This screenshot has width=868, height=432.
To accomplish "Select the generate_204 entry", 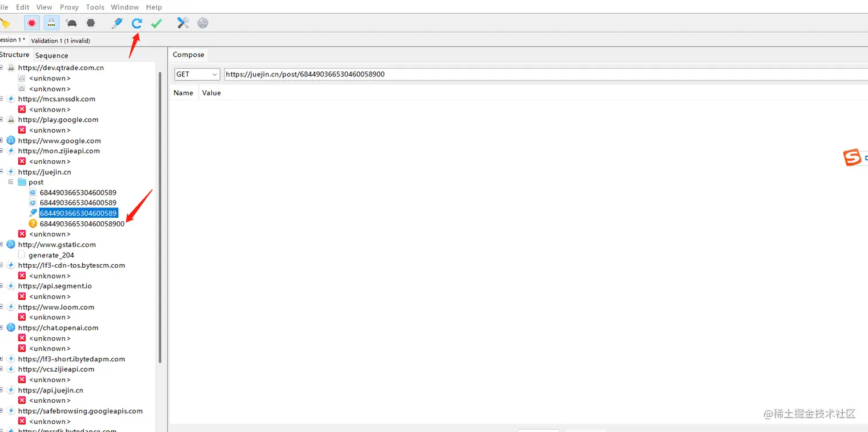I will coord(51,255).
